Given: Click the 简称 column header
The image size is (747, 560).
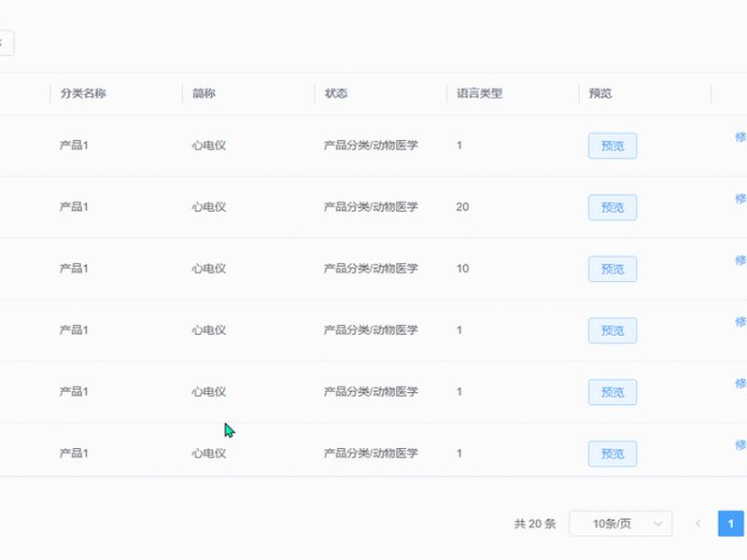Looking at the screenshot, I should point(204,92).
